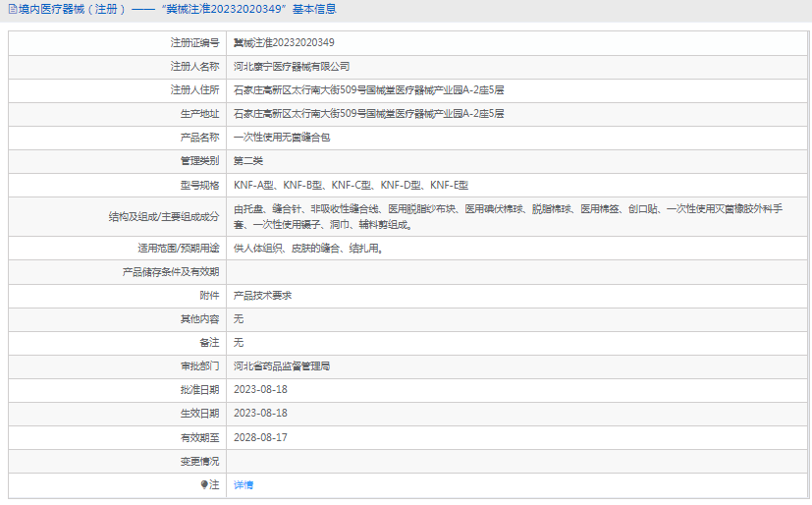Click the 变更情况 row label
Screen dimensions: 812x505
tap(200, 461)
